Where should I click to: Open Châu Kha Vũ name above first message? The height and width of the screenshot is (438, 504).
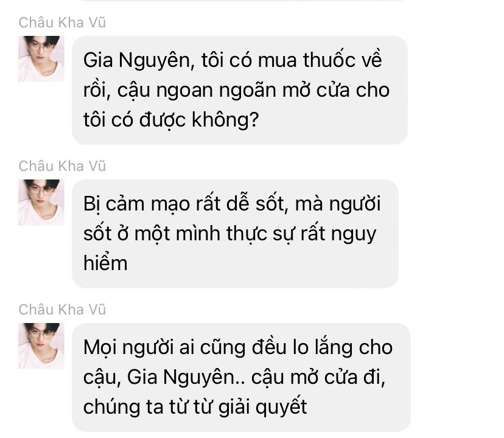pos(62,23)
